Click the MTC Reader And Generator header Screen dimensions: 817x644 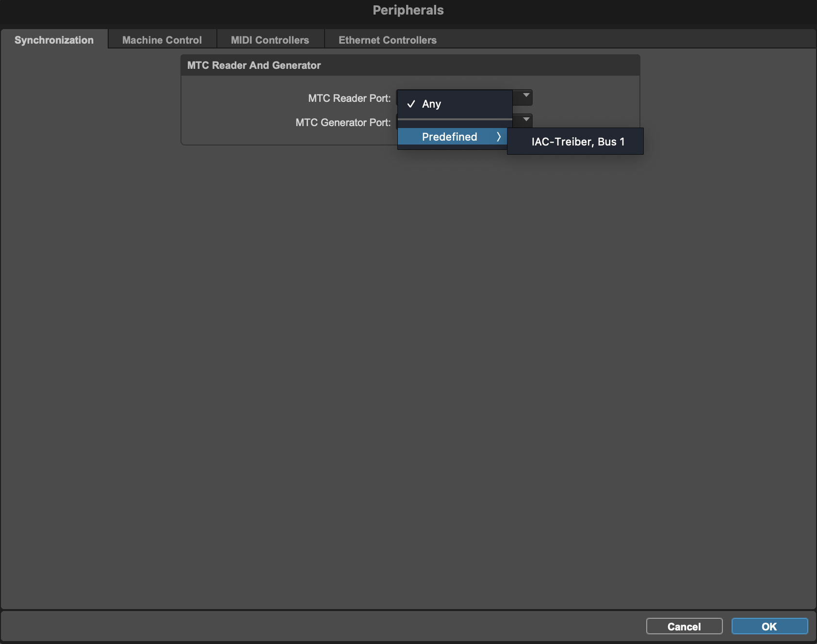254,65
